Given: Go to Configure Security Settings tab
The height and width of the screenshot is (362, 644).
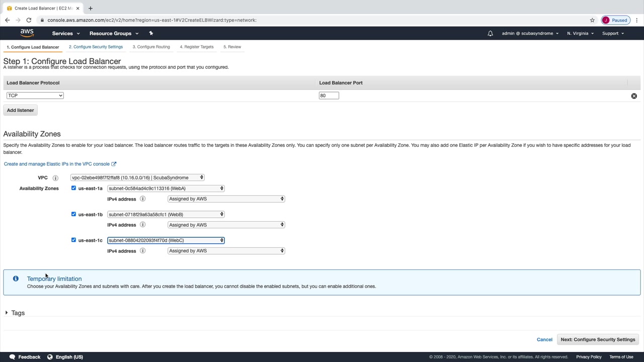Looking at the screenshot, I should [96, 47].
